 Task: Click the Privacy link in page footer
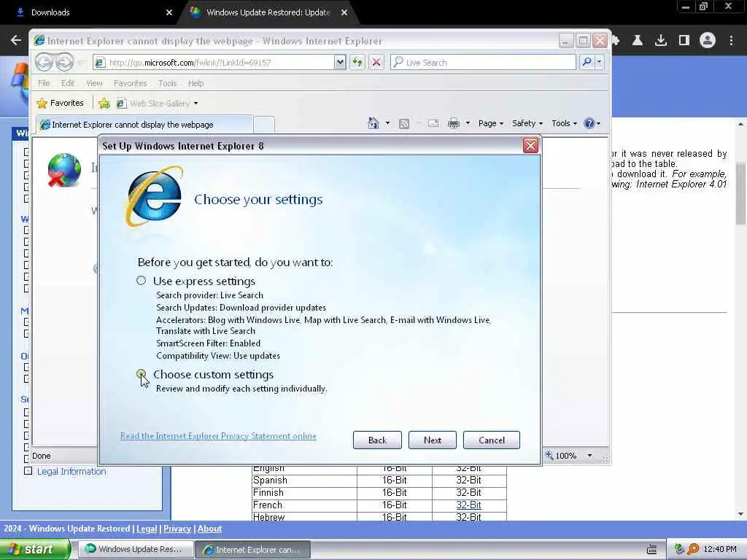177,529
